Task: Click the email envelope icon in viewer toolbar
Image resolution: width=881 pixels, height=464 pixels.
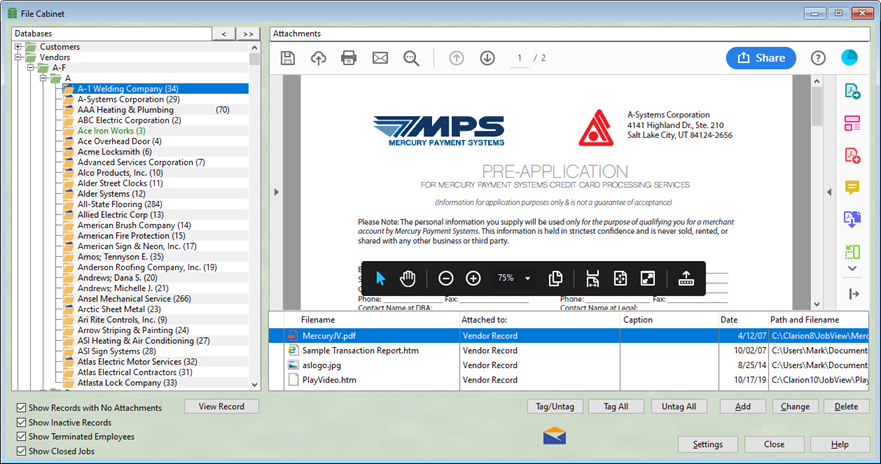Action: [380, 58]
